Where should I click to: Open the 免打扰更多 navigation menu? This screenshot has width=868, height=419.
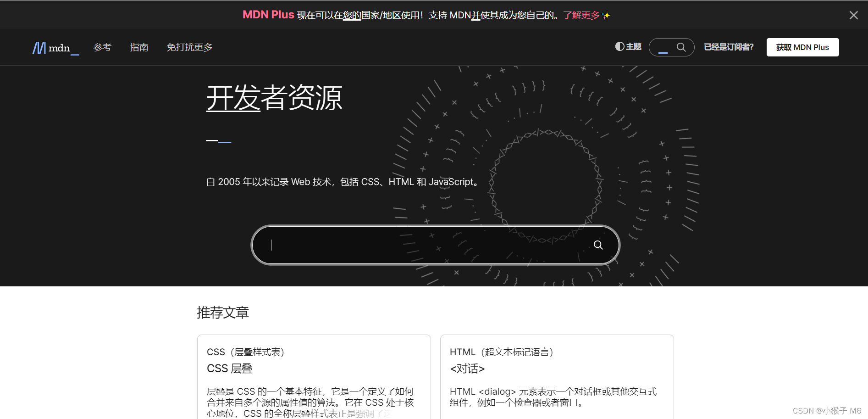click(189, 47)
